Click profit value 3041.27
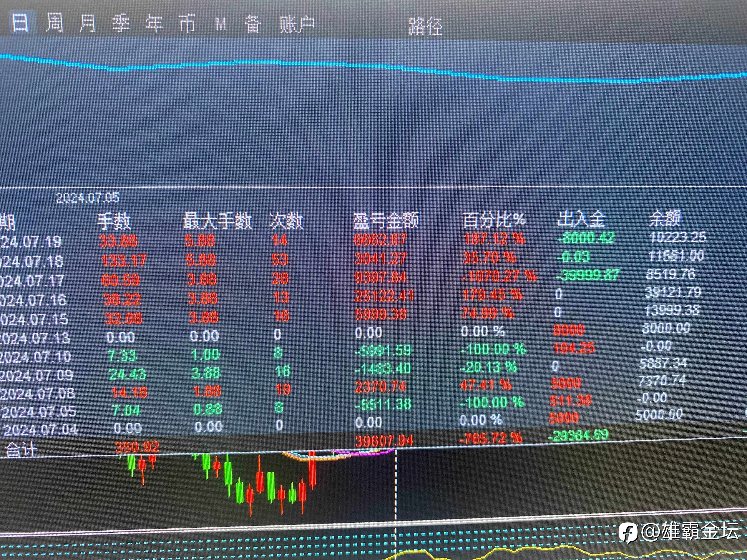The width and height of the screenshot is (747, 560). [x=381, y=259]
